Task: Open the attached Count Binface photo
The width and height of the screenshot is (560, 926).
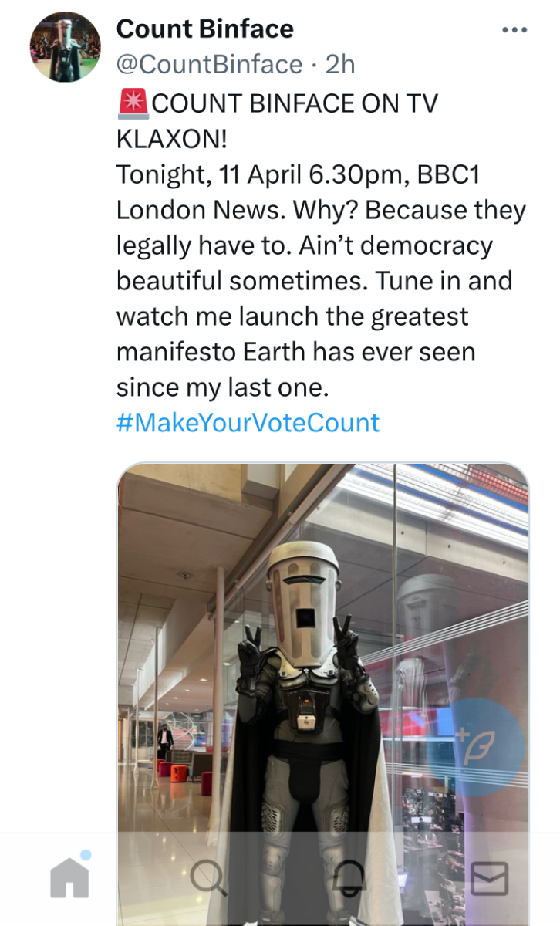Action: 322,694
